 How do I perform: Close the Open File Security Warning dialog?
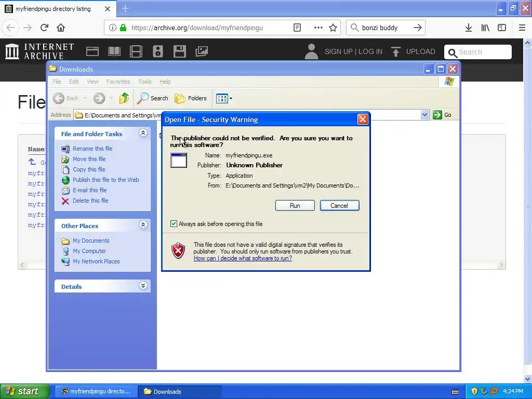[x=363, y=119]
